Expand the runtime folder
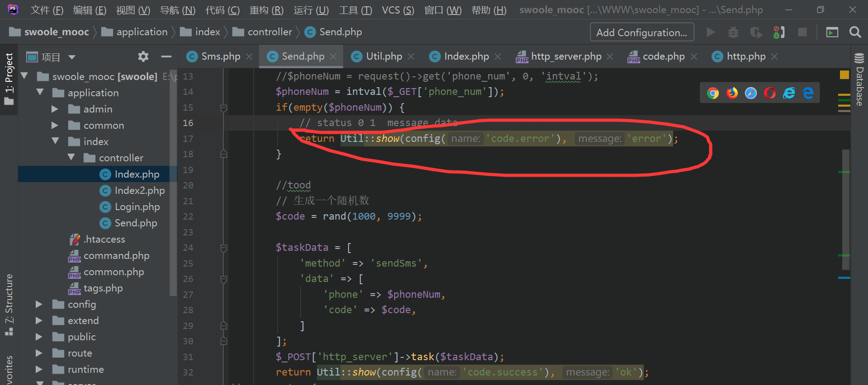 click(x=39, y=370)
